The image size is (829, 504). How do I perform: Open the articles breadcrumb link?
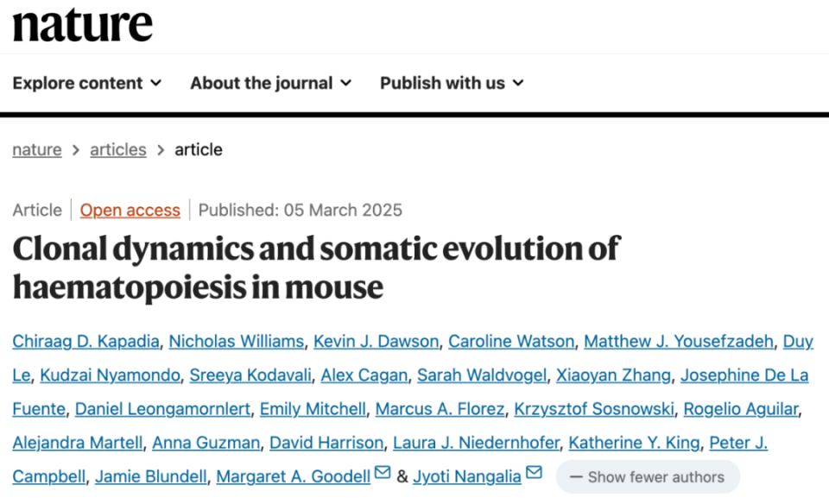[118, 149]
